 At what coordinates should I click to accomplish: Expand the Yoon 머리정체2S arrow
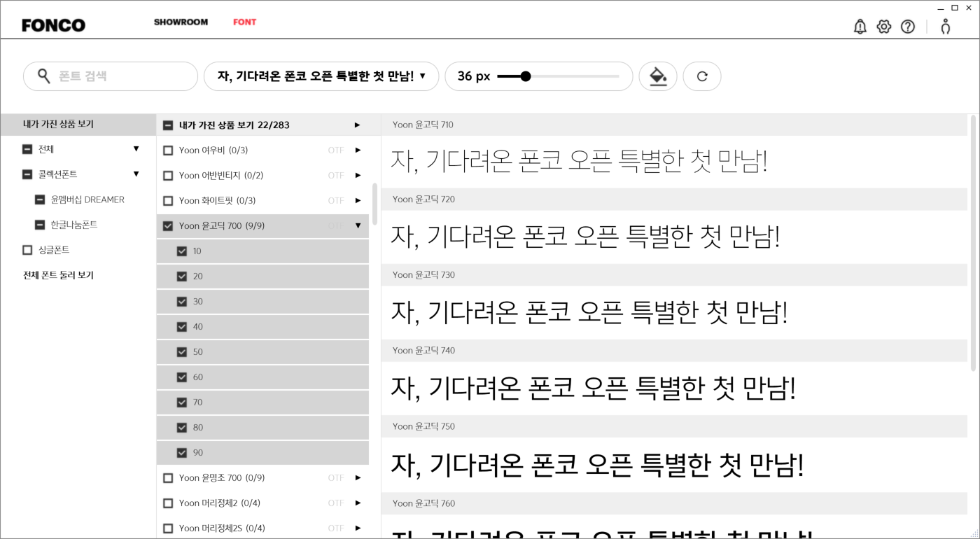point(358,528)
